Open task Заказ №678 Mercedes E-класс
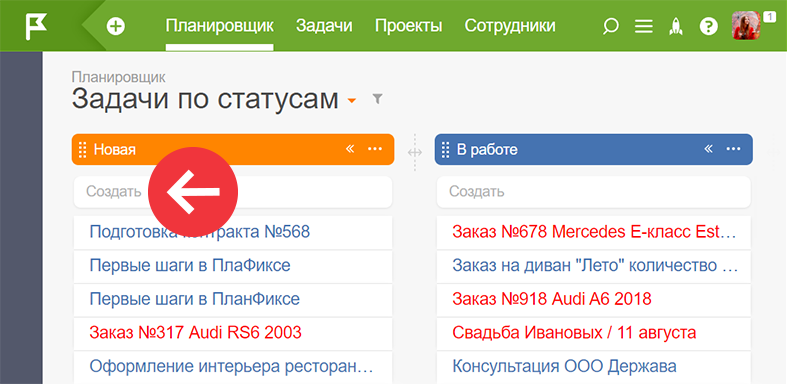 tap(594, 232)
